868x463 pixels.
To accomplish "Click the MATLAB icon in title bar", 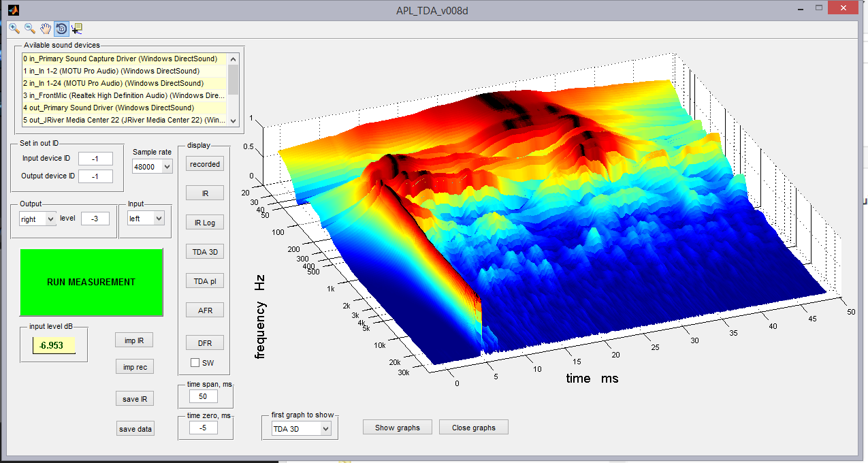I will coord(14,10).
